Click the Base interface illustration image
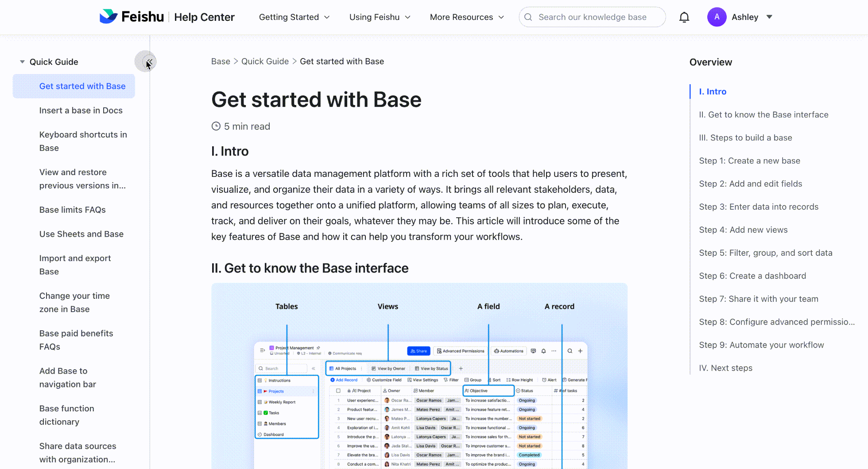The image size is (868, 469). (x=419, y=376)
